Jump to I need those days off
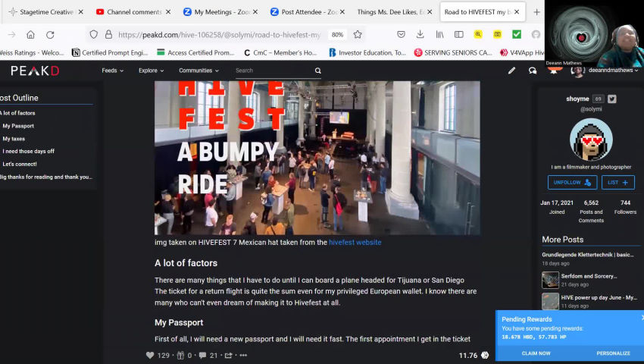Image resolution: width=644 pixels, height=364 pixels. coord(28,151)
